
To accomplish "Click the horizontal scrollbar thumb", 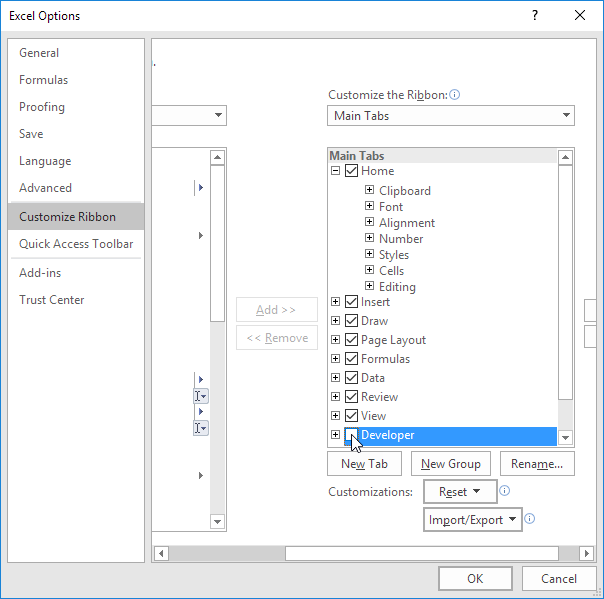I will pos(422,554).
